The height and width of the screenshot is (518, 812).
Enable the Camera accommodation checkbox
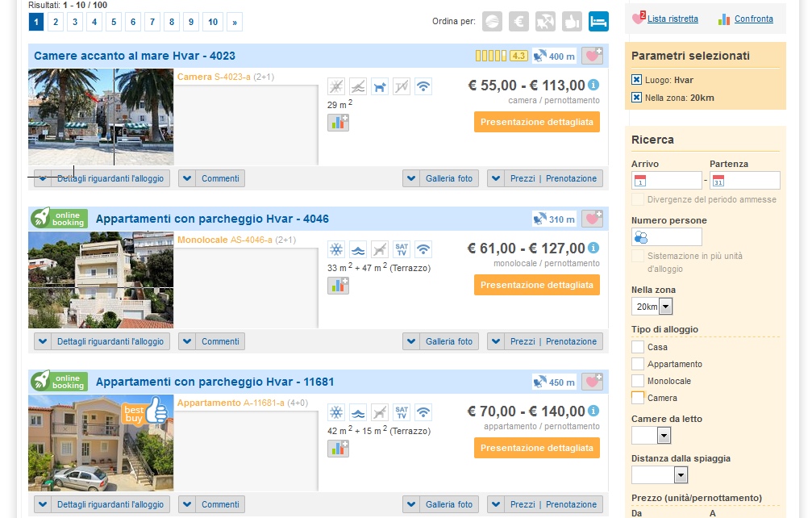coord(638,398)
